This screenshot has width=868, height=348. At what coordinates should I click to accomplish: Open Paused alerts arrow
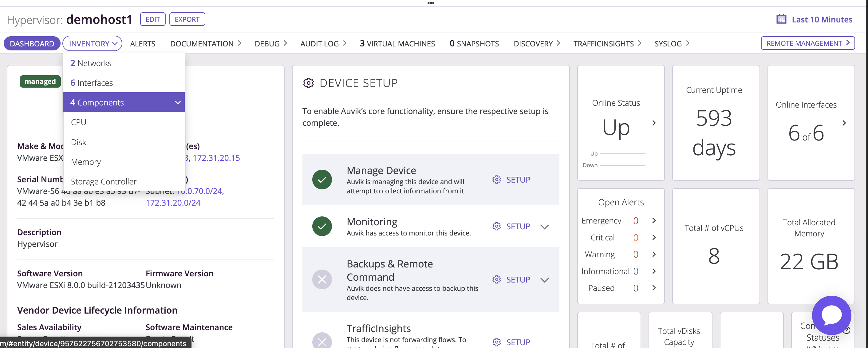[x=654, y=288]
